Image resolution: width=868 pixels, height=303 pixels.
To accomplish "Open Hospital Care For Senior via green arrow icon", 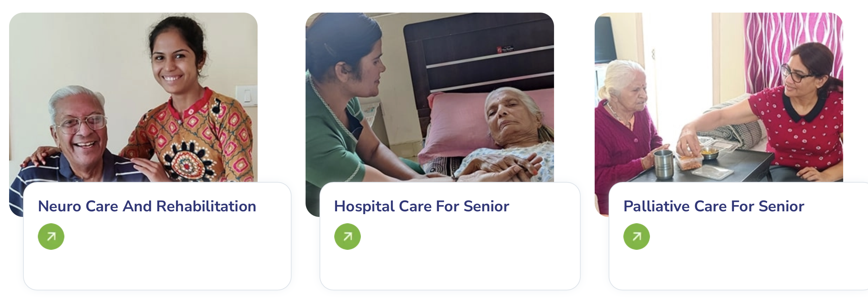I will click(348, 237).
